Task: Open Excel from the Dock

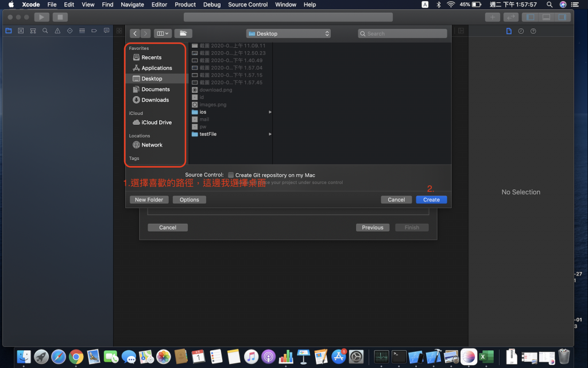Action: pyautogui.click(x=486, y=356)
